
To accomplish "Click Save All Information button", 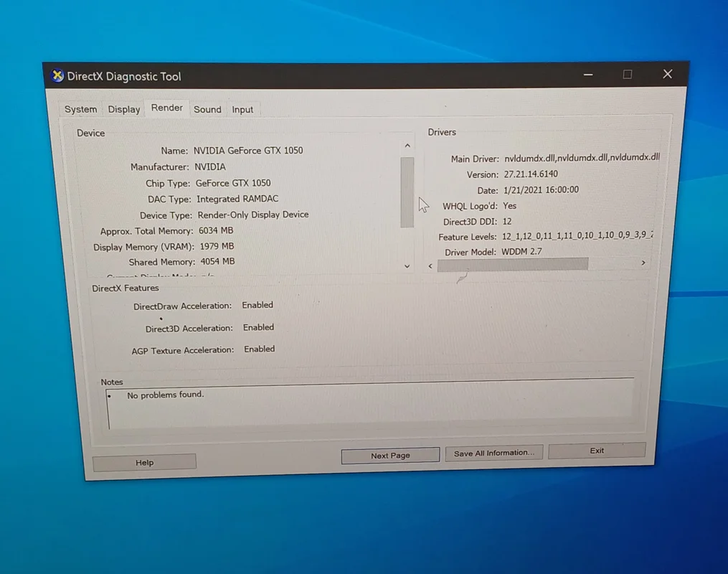I will coord(494,453).
